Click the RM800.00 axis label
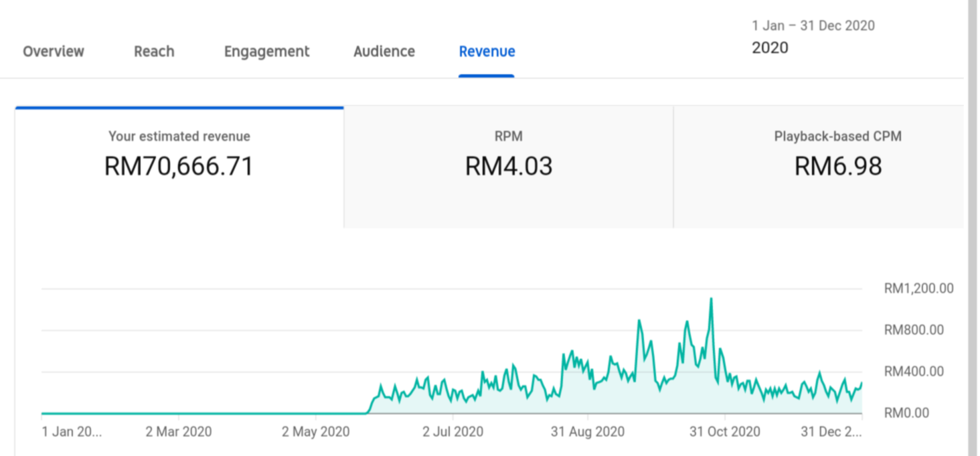This screenshot has height=456, width=980. (914, 330)
